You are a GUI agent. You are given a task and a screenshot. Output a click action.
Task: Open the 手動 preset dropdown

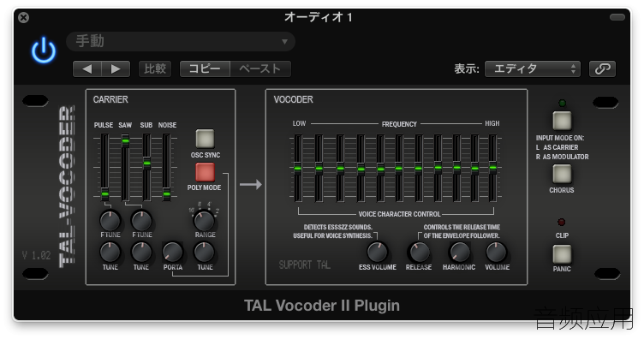181,41
